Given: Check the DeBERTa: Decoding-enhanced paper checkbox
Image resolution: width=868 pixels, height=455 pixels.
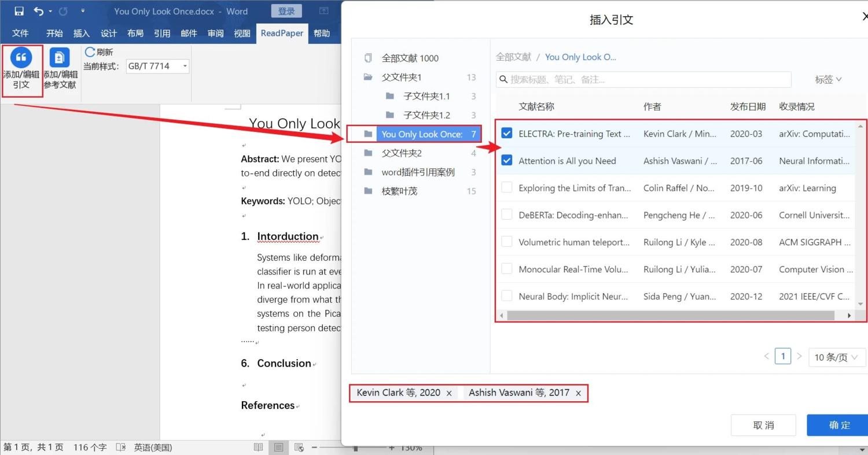Looking at the screenshot, I should pos(507,214).
